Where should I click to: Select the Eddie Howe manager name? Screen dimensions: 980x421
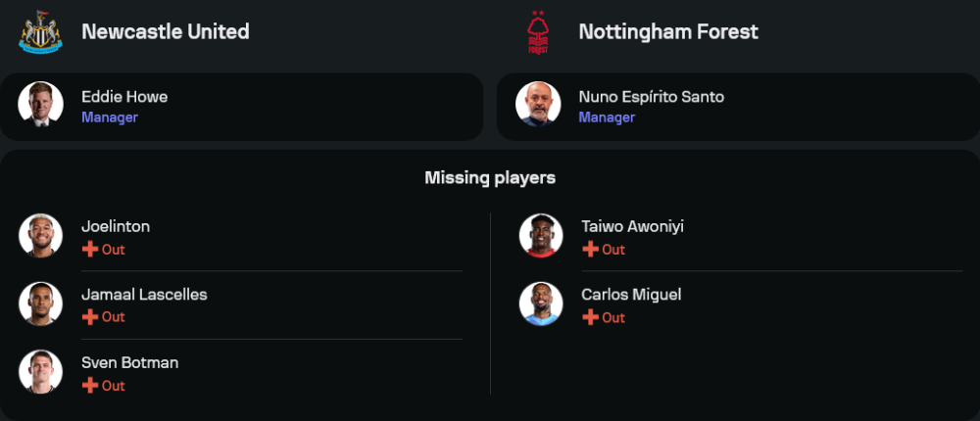(x=124, y=97)
